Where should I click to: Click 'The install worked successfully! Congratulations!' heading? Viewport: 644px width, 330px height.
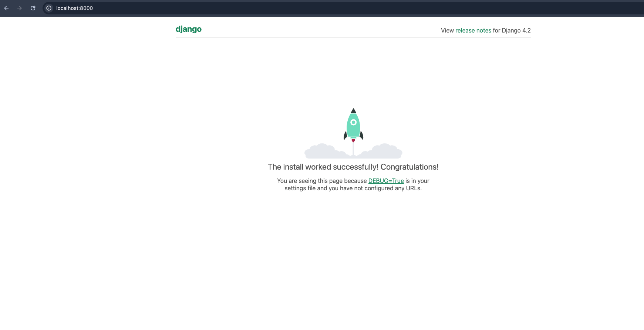coord(353,167)
